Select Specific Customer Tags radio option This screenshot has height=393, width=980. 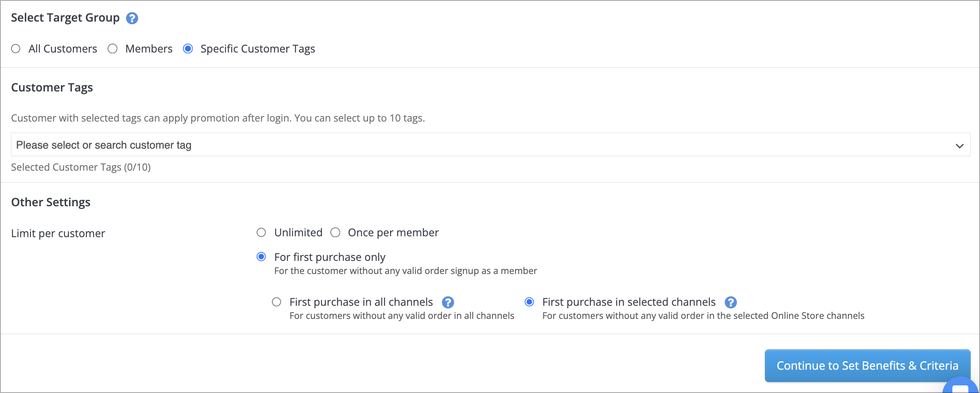tap(188, 49)
